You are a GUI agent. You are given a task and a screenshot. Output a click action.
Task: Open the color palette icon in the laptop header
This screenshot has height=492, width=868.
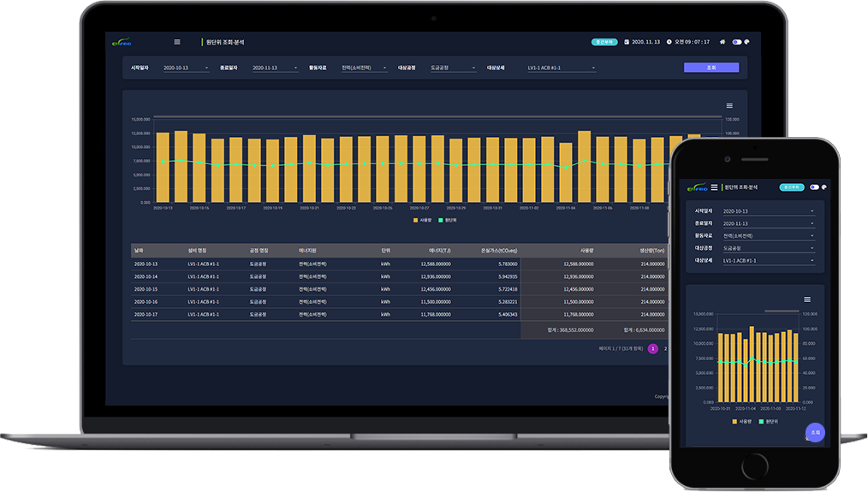[746, 42]
